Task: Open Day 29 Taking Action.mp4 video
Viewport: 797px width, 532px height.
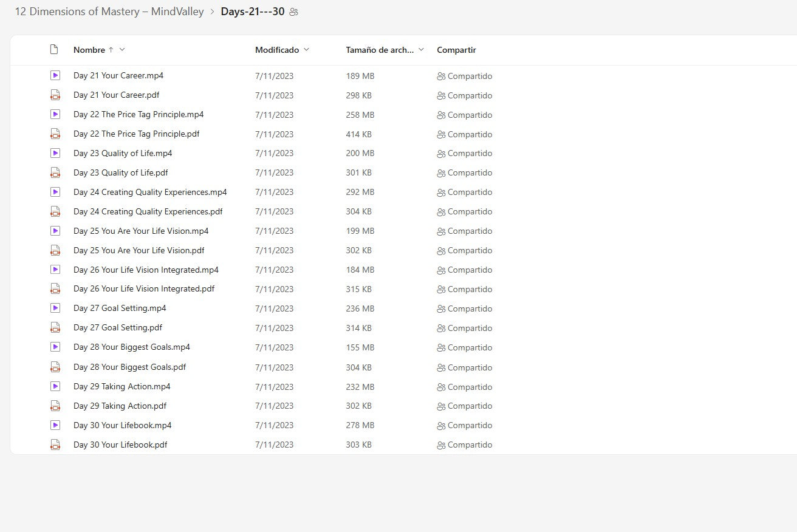Action: pos(122,386)
